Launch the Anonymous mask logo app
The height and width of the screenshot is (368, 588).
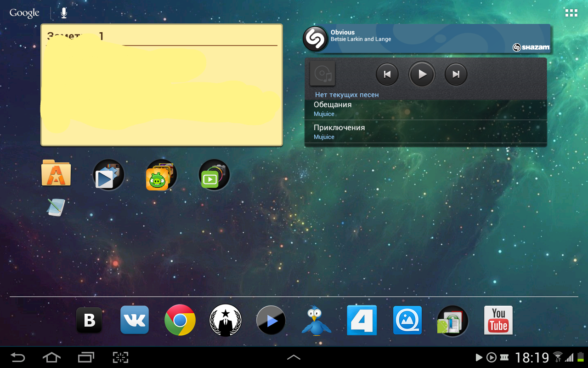pos(226,320)
